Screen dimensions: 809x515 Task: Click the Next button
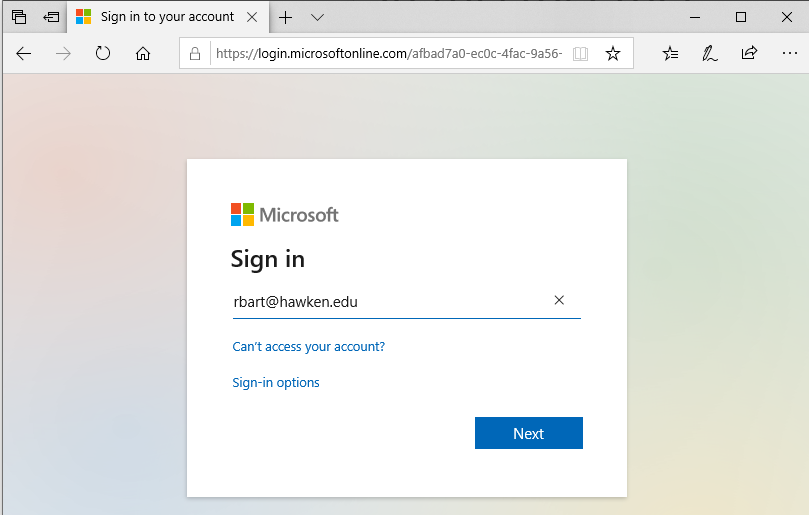(x=529, y=433)
